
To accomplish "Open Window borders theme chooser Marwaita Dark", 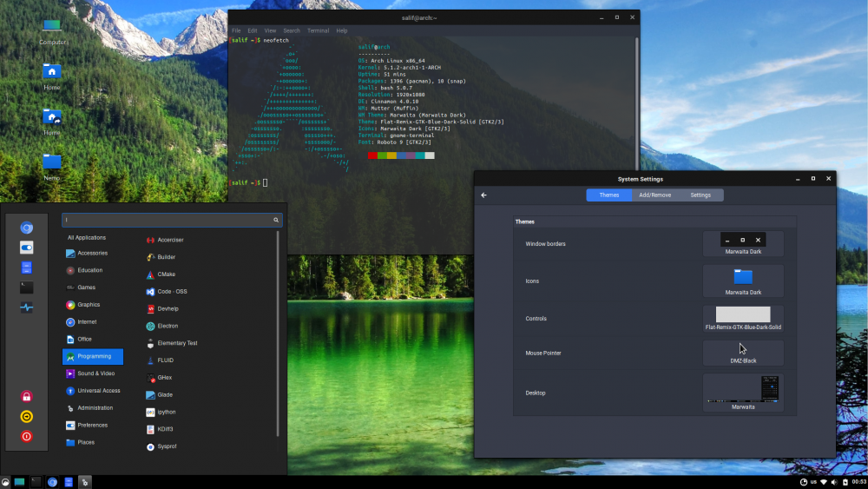I will [x=743, y=244].
